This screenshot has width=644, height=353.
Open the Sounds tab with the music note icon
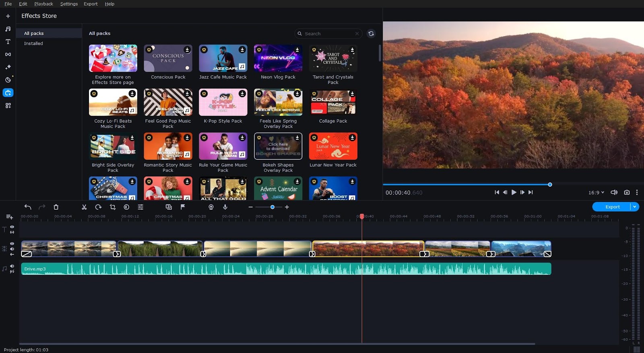(x=8, y=29)
